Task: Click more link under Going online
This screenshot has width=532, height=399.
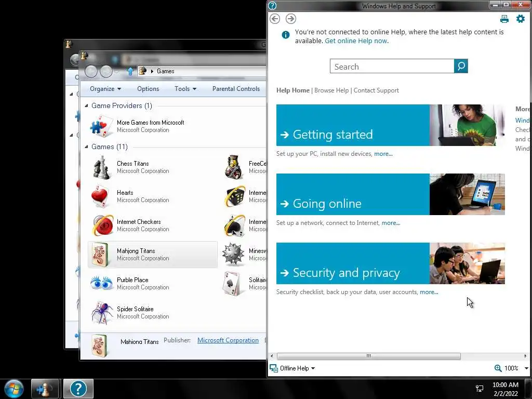Action: tap(391, 223)
